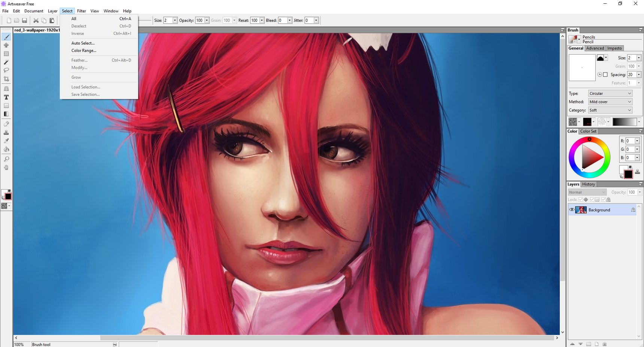Image resolution: width=644 pixels, height=347 pixels.
Task: Select the Eraser tool
Action: pyautogui.click(x=6, y=124)
